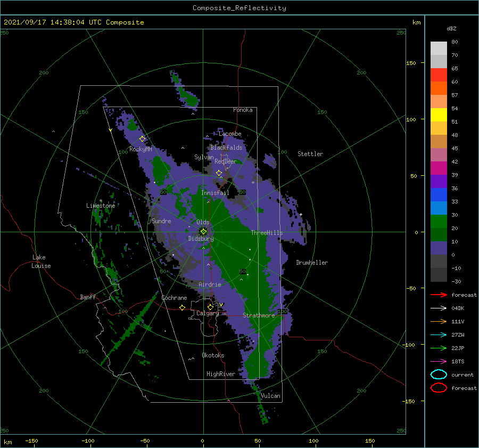Viewport: 479px width, 448px height.
Task: Click the magenta 18TS arrow icon
Action: pyautogui.click(x=439, y=362)
